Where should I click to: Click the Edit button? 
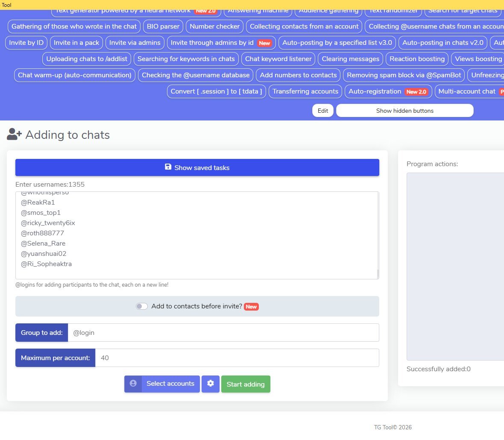click(323, 111)
